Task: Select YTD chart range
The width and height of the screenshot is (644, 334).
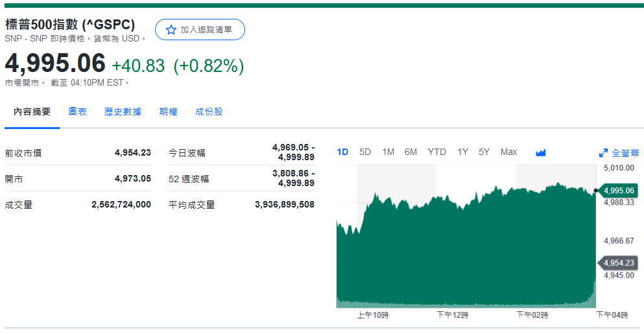Action: click(x=436, y=152)
